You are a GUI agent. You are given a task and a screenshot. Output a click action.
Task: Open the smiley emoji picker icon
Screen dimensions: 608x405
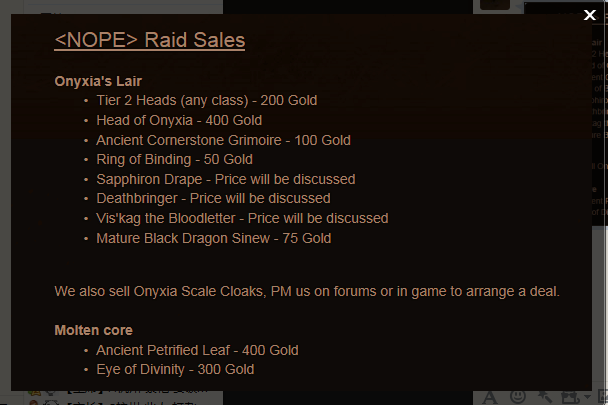pyautogui.click(x=518, y=397)
